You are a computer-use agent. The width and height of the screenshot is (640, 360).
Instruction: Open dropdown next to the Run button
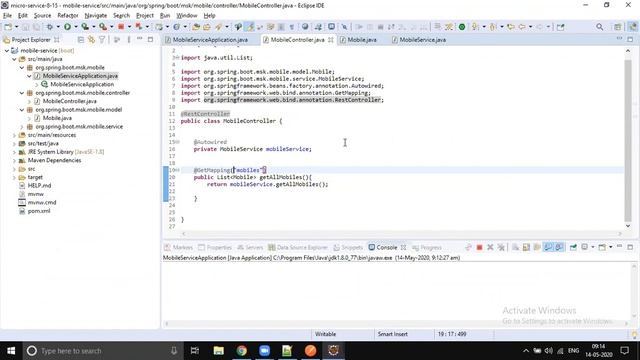click(x=76, y=27)
